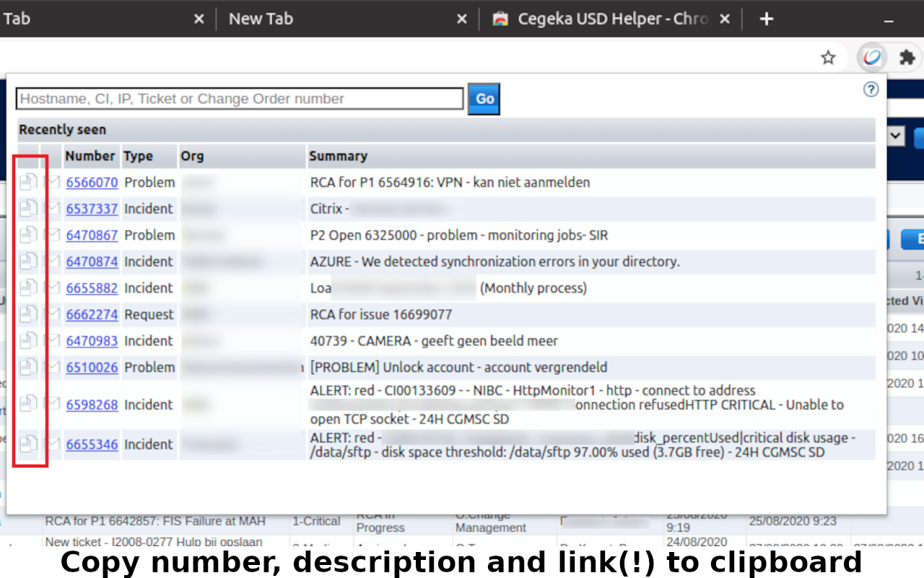Copy ticket 6655346 info to clipboard icon
The image size is (924, 578).
tap(28, 444)
